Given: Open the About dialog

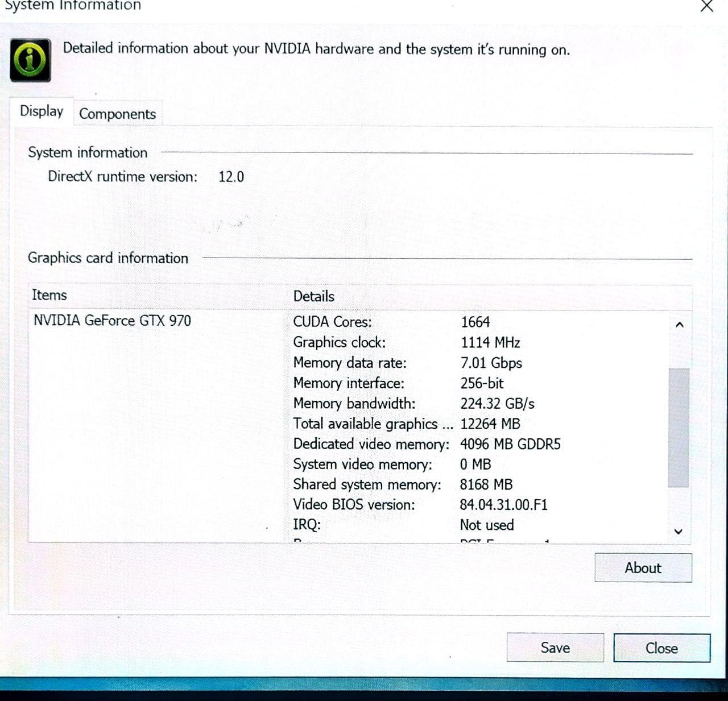Looking at the screenshot, I should click(643, 568).
